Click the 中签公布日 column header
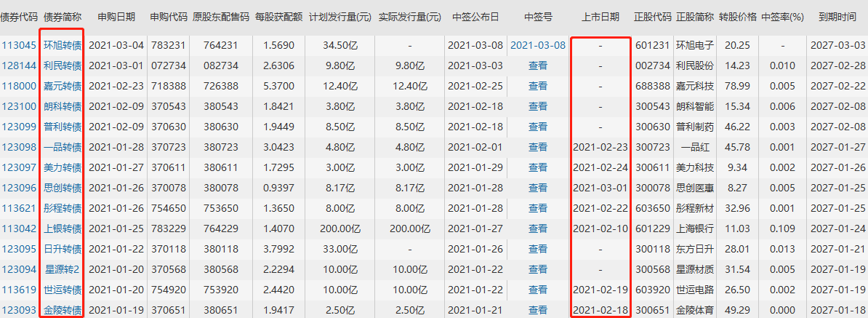Viewport: 868px width, 318px height. (475, 17)
